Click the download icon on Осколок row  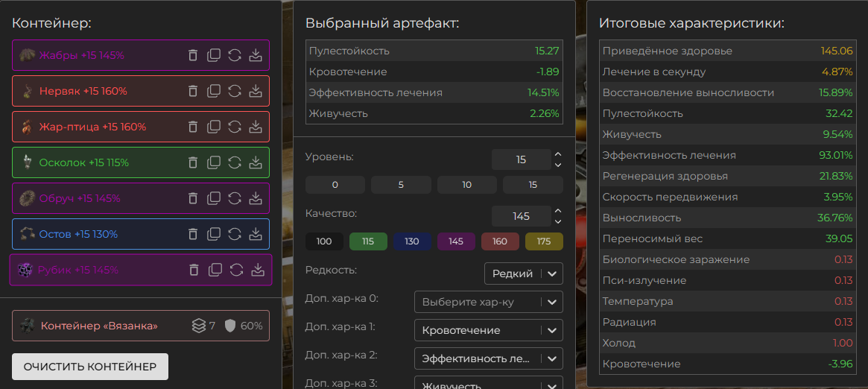coord(256,162)
